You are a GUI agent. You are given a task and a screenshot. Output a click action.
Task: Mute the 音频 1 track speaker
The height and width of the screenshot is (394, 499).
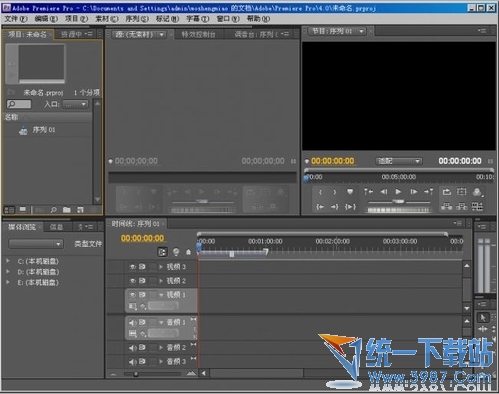pos(133,322)
